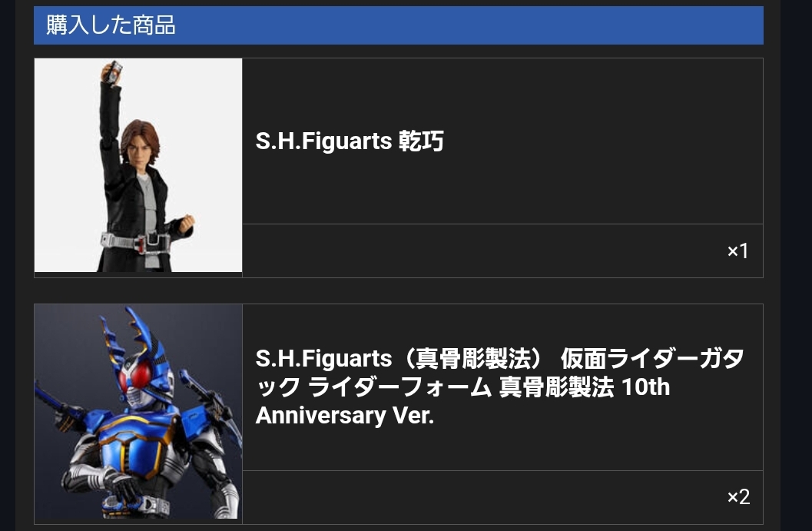Select the quantity row of the Gatack item
The height and width of the screenshot is (531, 812).
click(502, 497)
